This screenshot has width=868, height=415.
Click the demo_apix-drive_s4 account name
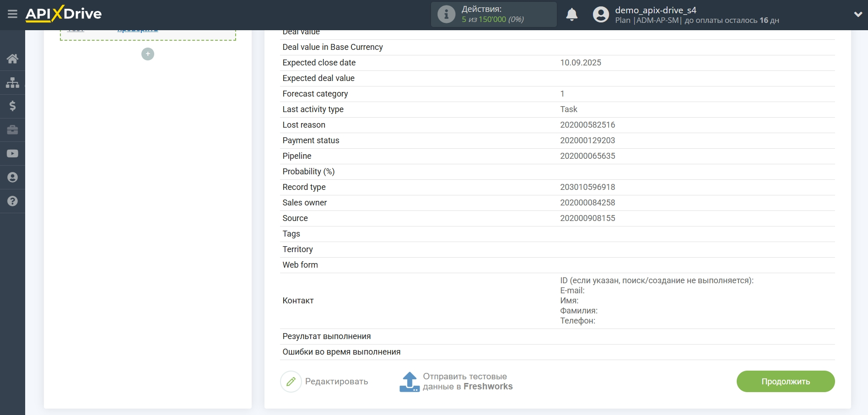pyautogui.click(x=655, y=10)
